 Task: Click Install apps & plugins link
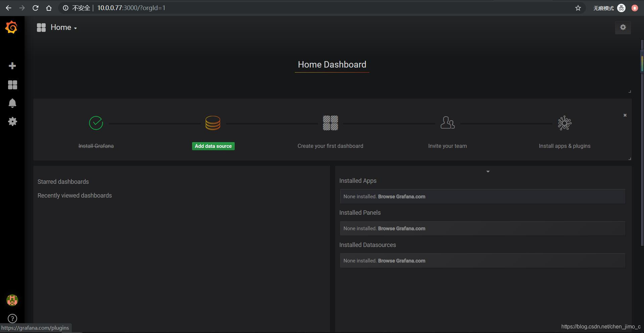click(x=565, y=146)
